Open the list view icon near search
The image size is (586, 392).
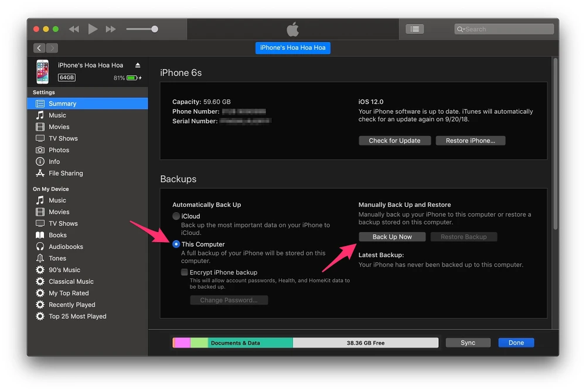[x=414, y=29]
